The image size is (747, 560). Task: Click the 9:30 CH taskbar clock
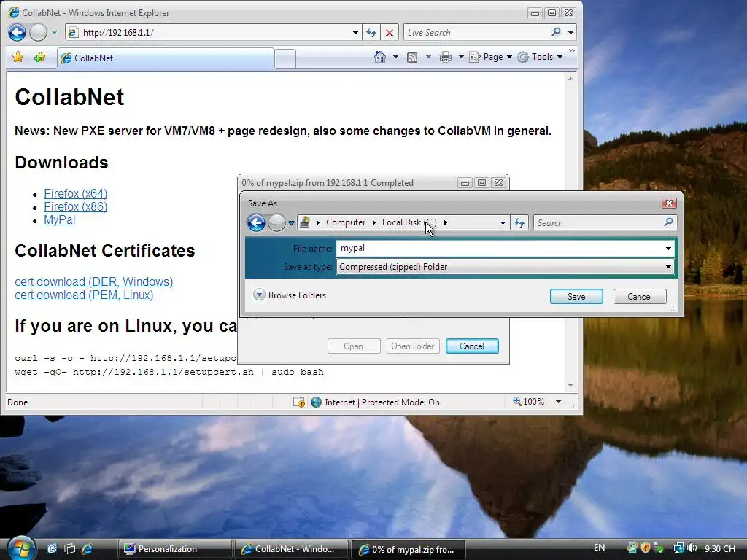(x=720, y=548)
